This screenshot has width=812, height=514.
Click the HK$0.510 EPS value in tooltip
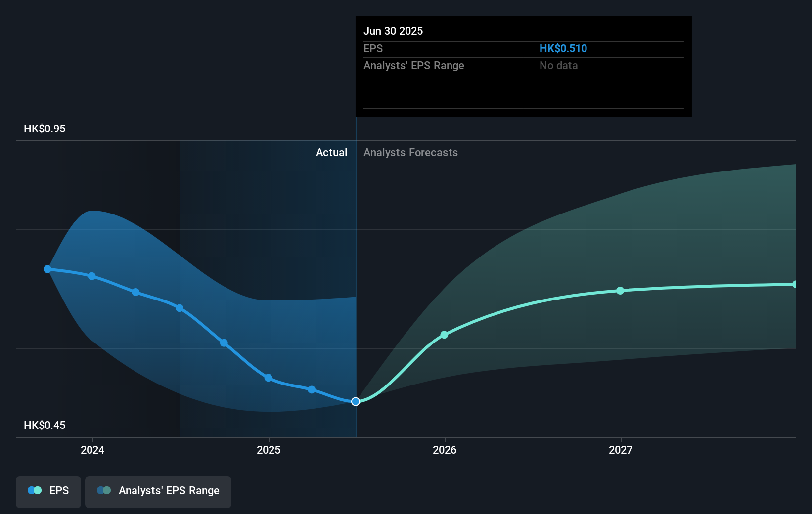pos(563,49)
